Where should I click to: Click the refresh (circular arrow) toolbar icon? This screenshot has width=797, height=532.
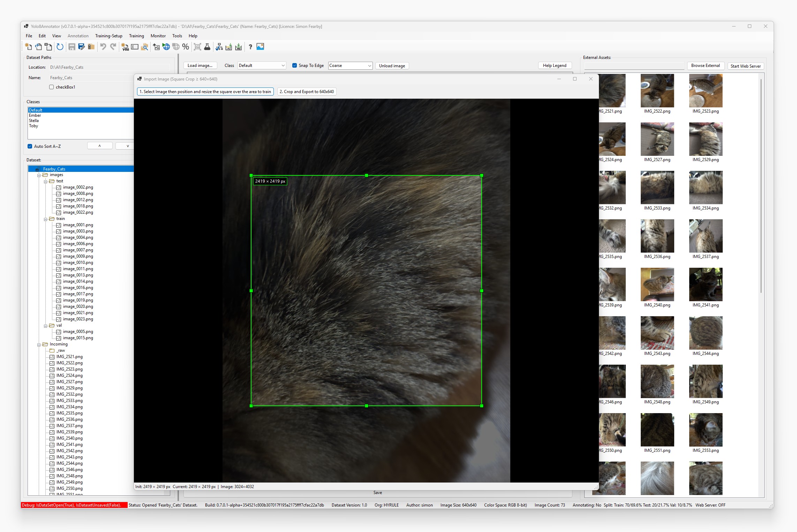pos(60,47)
